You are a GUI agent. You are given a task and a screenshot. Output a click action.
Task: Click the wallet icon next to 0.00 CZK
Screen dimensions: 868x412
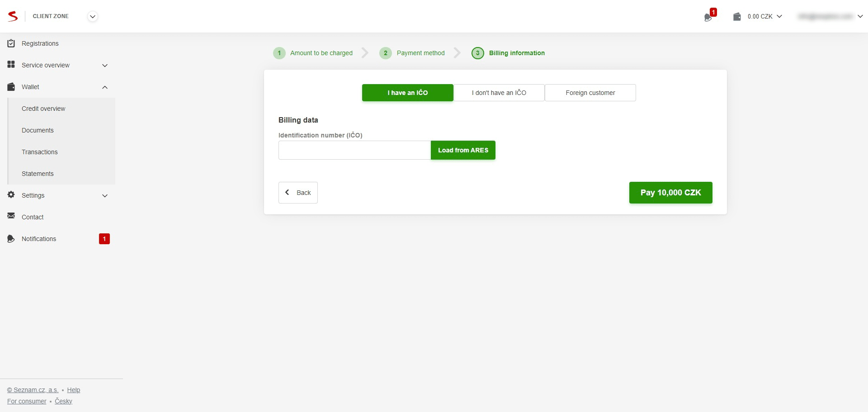(x=737, y=16)
